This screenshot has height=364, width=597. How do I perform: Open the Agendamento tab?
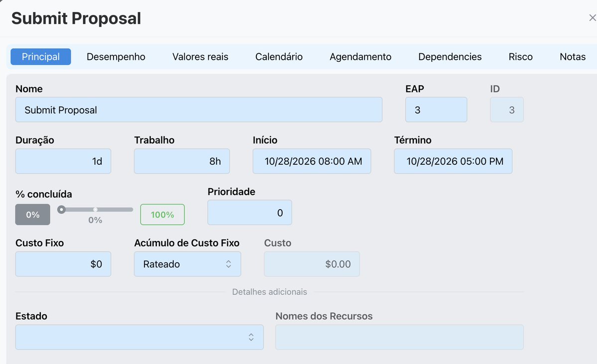click(360, 57)
